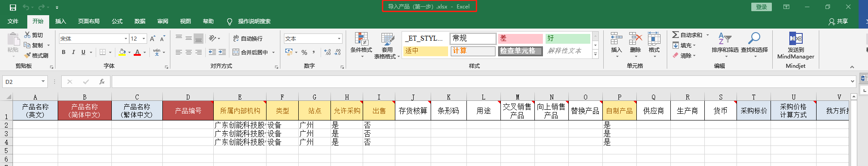Viewport: 868px width, 166px height.
Task: Toggle Underline formatting
Action: point(83,52)
